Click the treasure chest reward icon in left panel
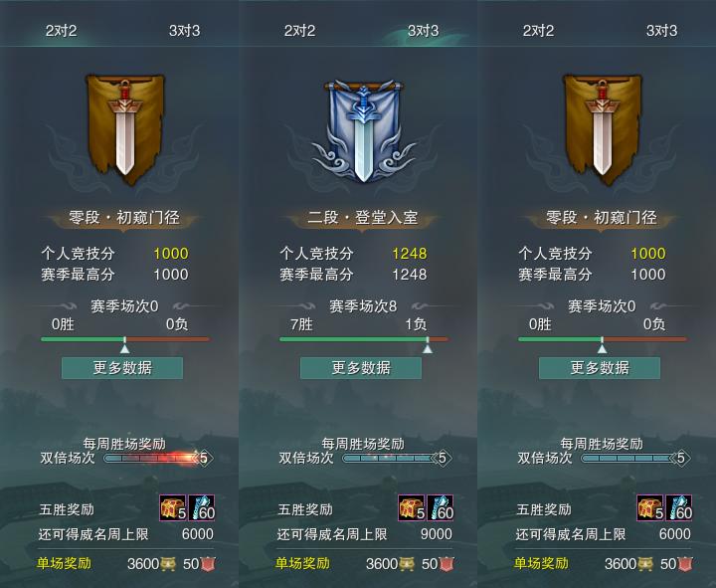The image size is (716, 588). [x=173, y=507]
